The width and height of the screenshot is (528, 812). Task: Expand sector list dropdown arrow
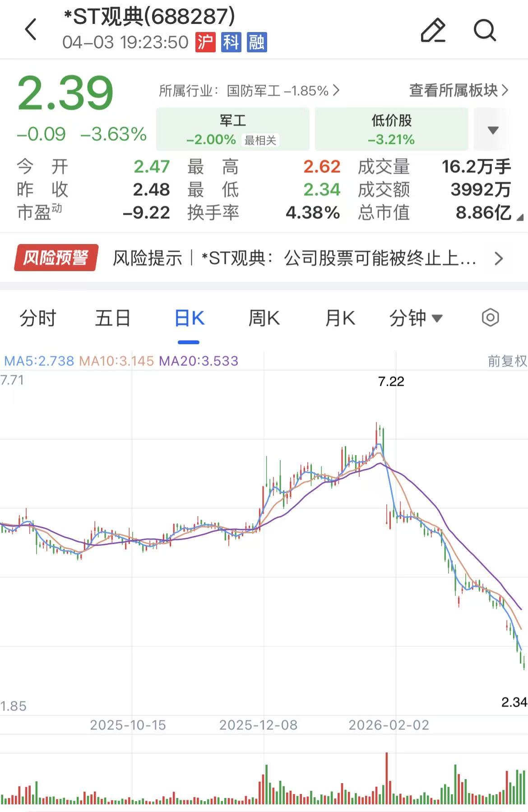pos(493,130)
